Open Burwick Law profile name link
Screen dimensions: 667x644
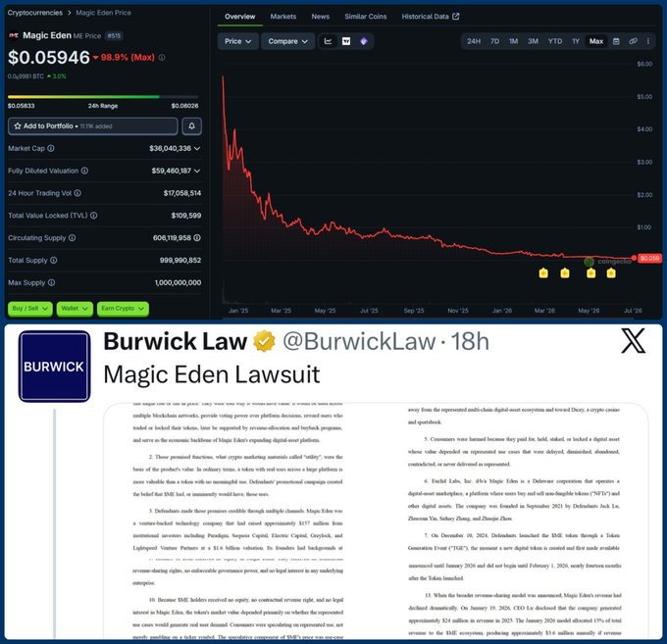click(176, 341)
